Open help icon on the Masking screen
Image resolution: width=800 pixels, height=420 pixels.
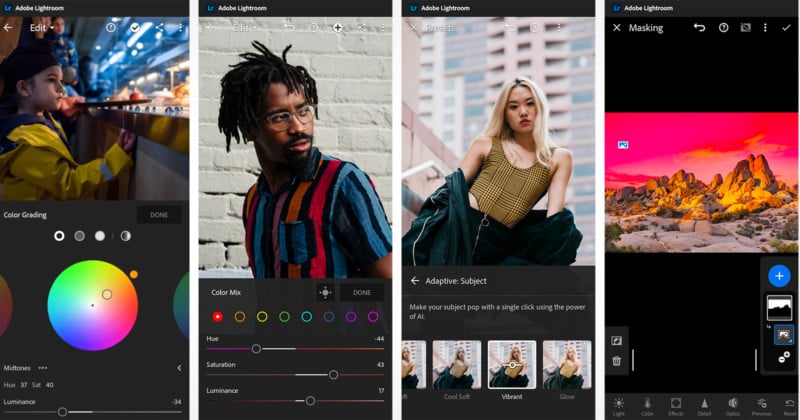(x=723, y=28)
